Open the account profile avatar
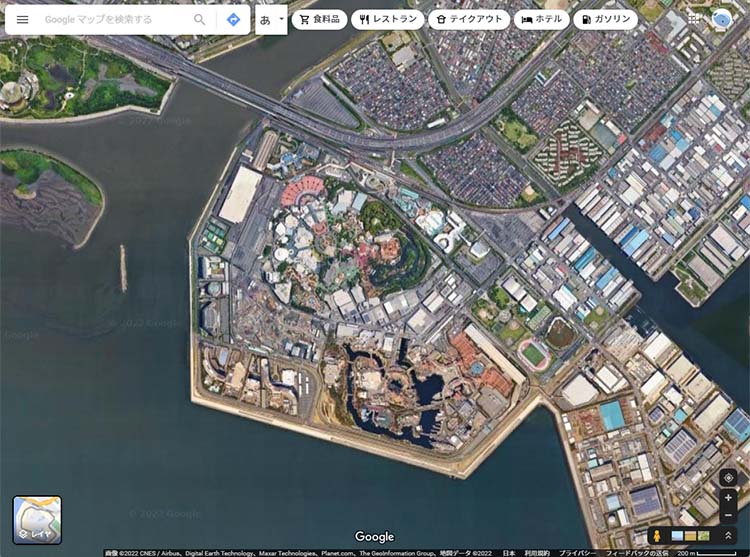 721,20
